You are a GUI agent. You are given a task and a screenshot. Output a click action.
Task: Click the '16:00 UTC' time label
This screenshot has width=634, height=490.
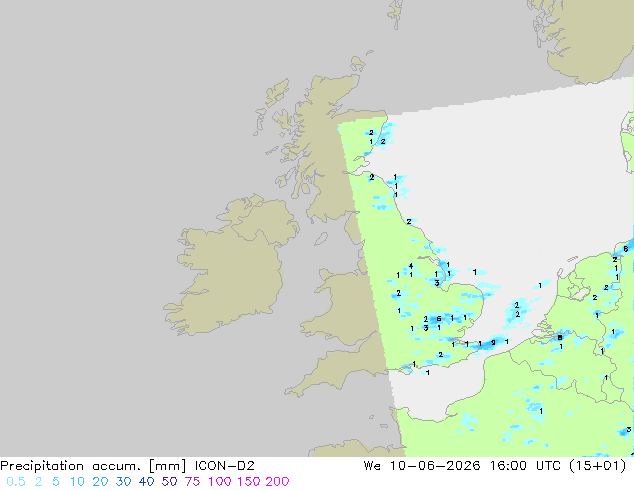tap(525, 466)
